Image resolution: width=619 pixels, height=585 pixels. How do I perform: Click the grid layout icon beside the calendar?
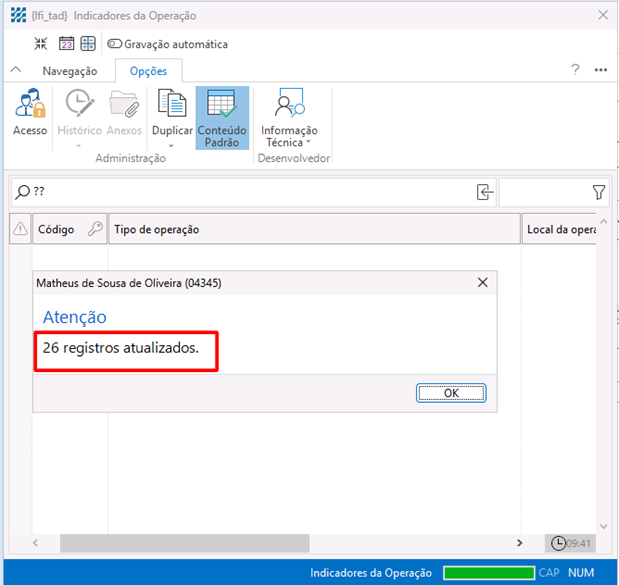pyautogui.click(x=88, y=44)
